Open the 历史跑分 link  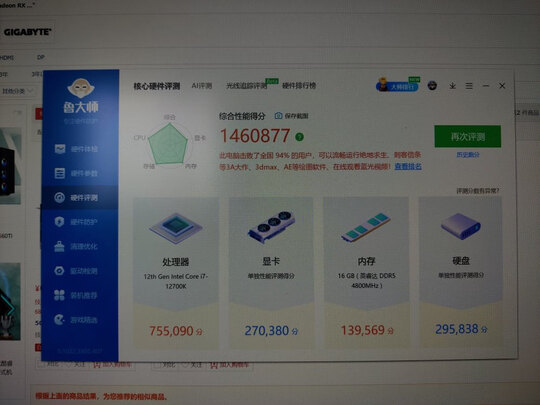468,155
